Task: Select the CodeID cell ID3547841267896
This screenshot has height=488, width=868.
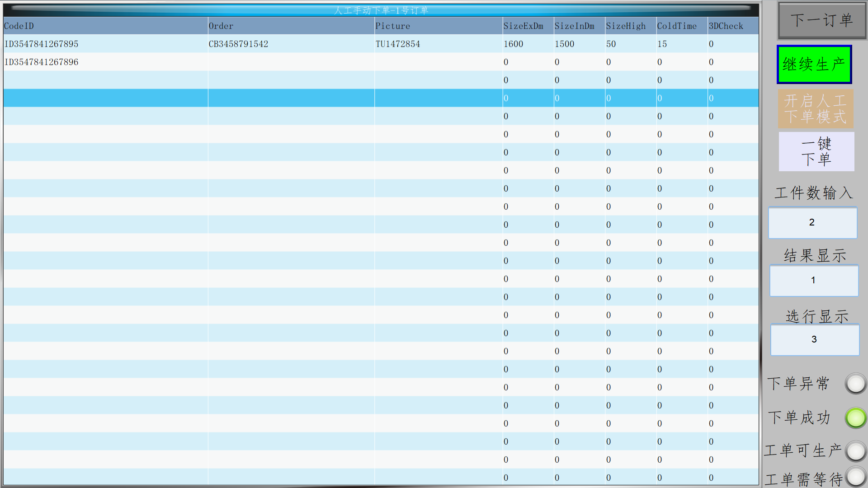Action: click(x=42, y=62)
